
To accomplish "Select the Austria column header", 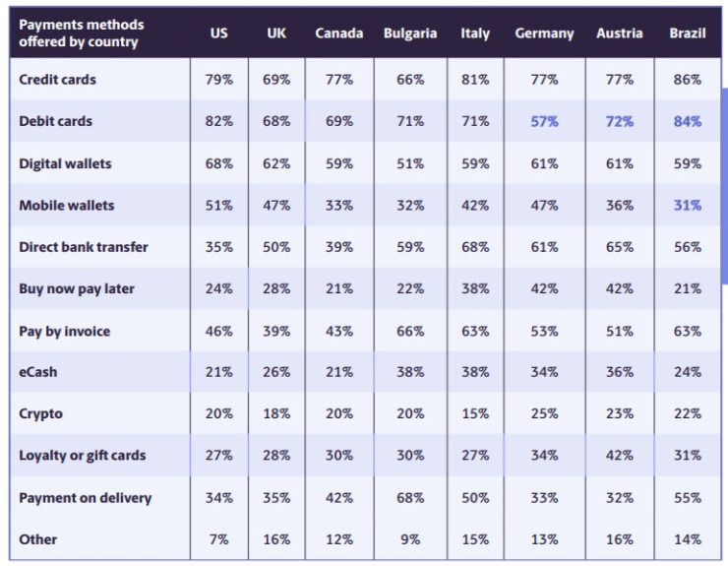I will tap(620, 32).
